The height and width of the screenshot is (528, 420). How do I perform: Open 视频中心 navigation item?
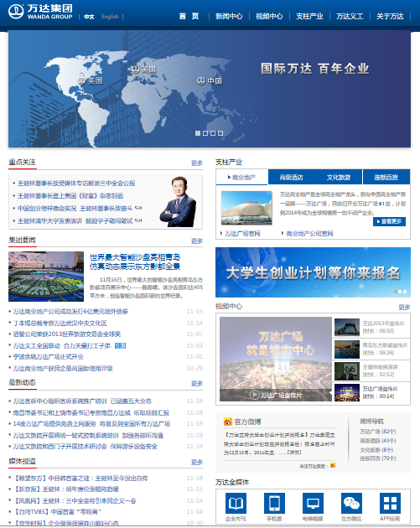point(269,16)
